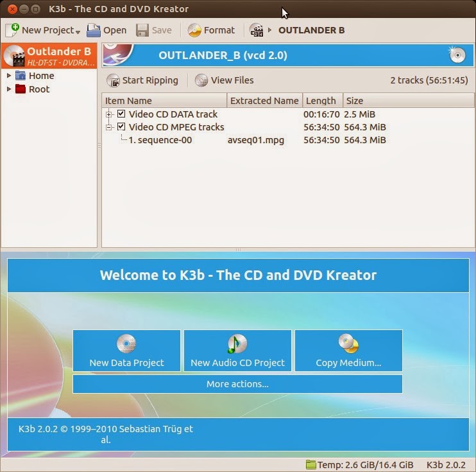
Task: Click the New Audio CD Project music icon
Action: pos(237,344)
